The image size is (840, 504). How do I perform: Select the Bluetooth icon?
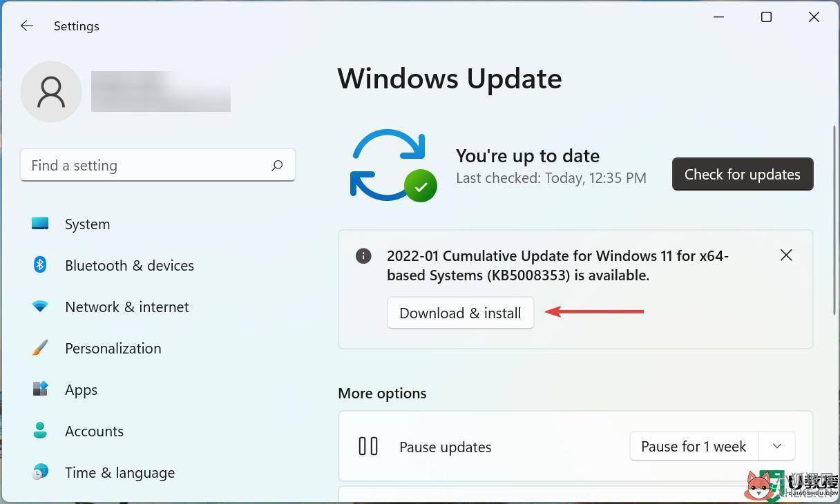tap(40, 264)
